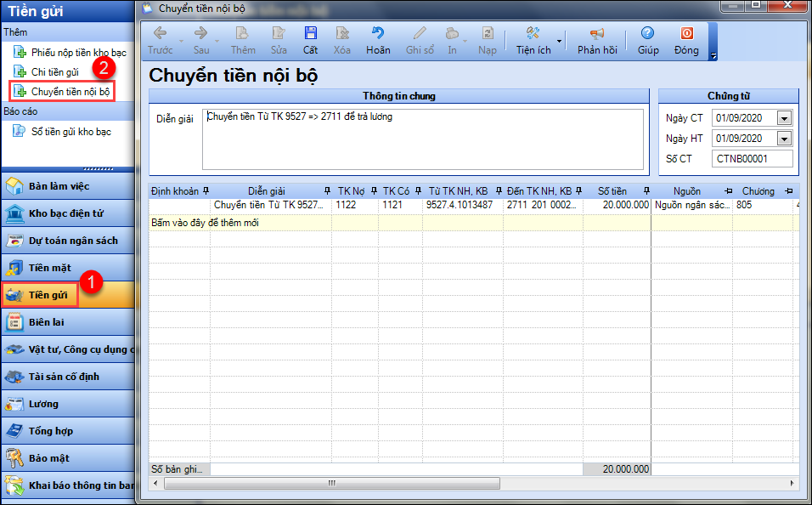This screenshot has height=505, width=812.
Task: Click the Đóng close icon
Action: (686, 34)
